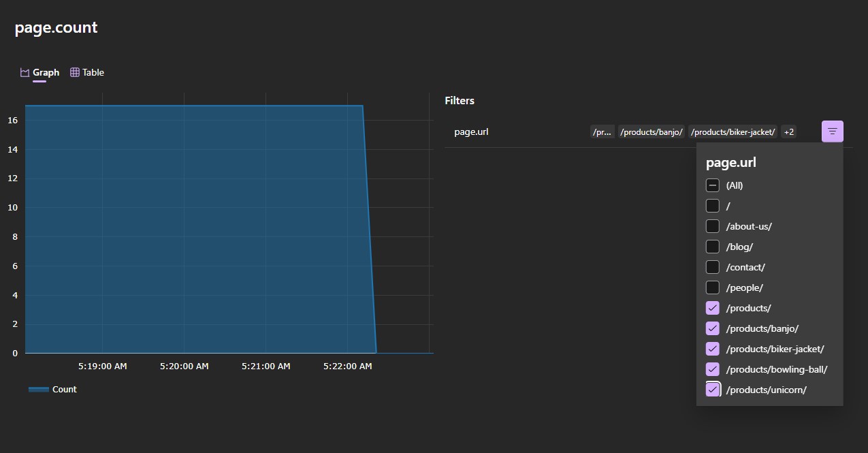Toggle the (All) checkbox
The width and height of the screenshot is (868, 453).
click(x=712, y=185)
